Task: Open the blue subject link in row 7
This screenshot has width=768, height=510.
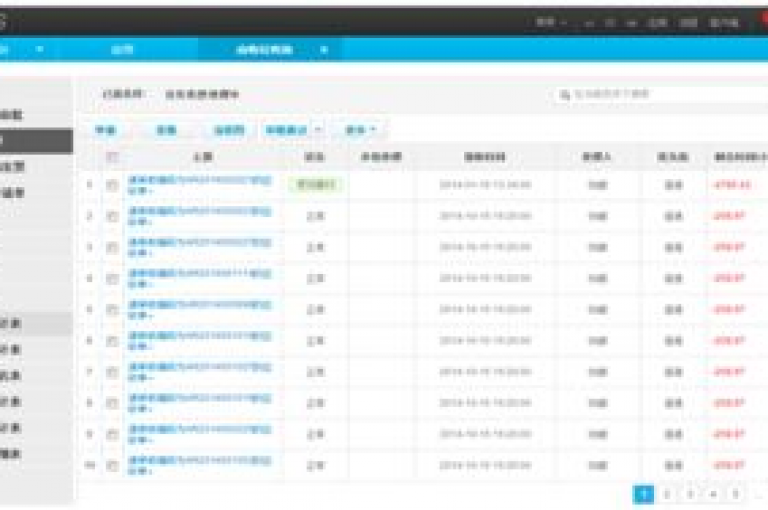Action: (199, 372)
